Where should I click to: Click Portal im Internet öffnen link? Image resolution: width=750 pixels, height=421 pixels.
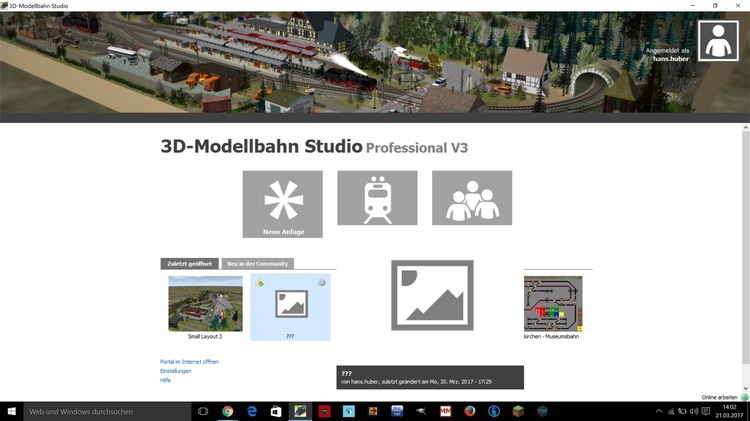point(189,362)
